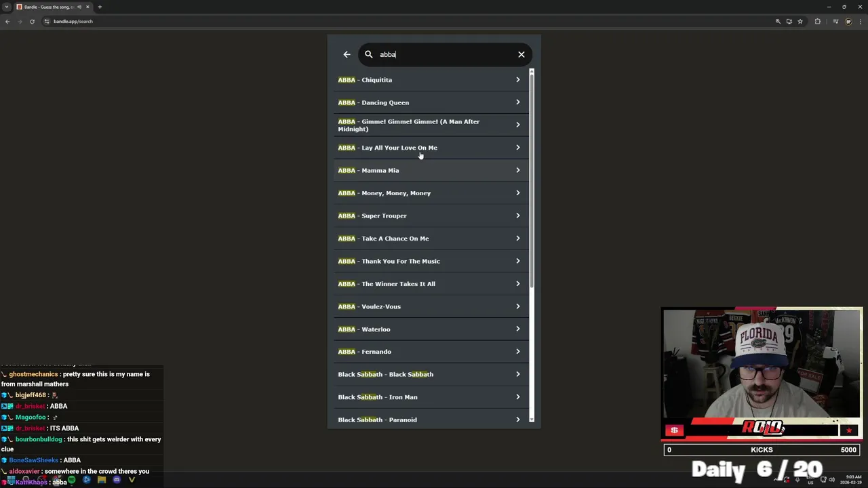Open Spotify from the taskbar
868x488 pixels.
coord(71,481)
